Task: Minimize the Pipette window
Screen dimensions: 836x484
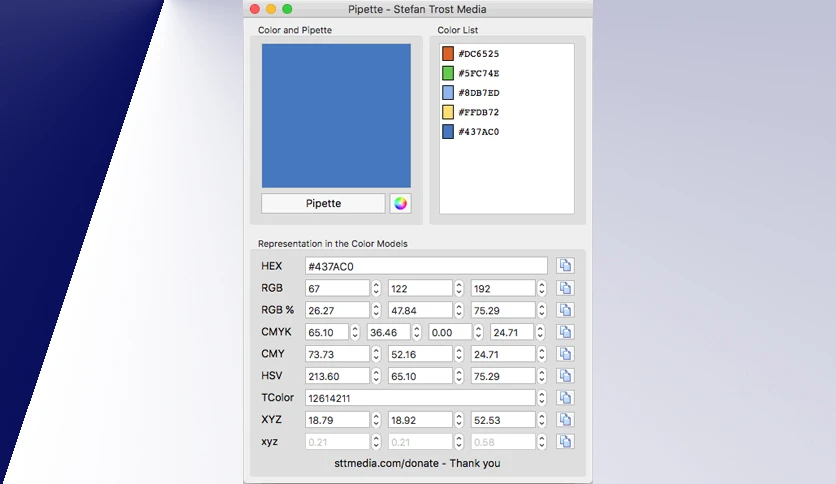Action: tap(271, 9)
